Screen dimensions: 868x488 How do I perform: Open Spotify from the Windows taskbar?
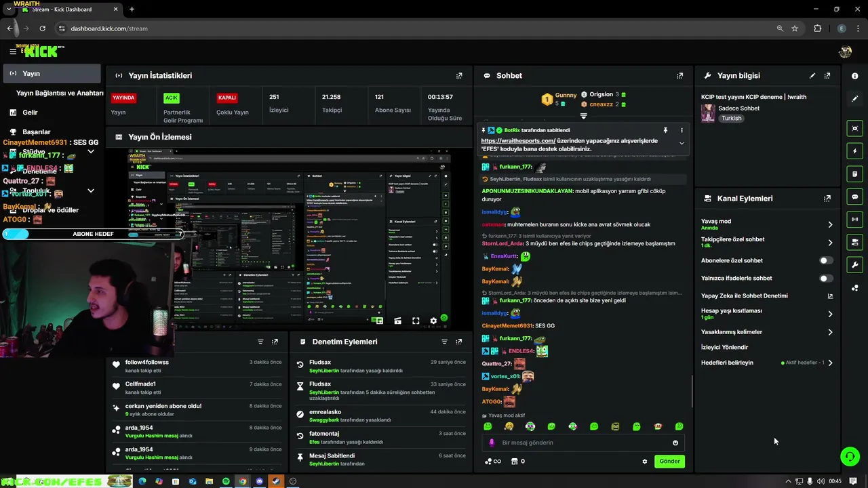pyautogui.click(x=226, y=481)
